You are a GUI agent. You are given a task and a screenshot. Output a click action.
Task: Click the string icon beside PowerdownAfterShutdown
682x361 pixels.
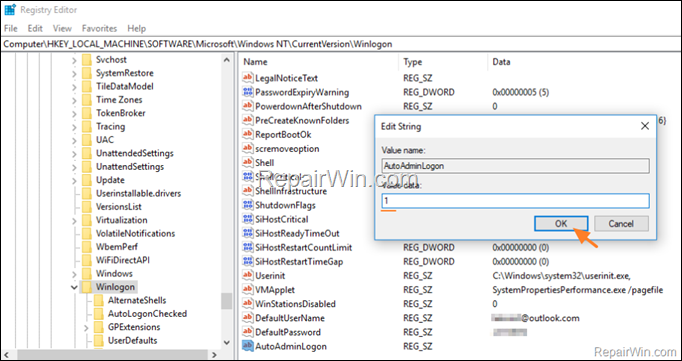click(248, 106)
